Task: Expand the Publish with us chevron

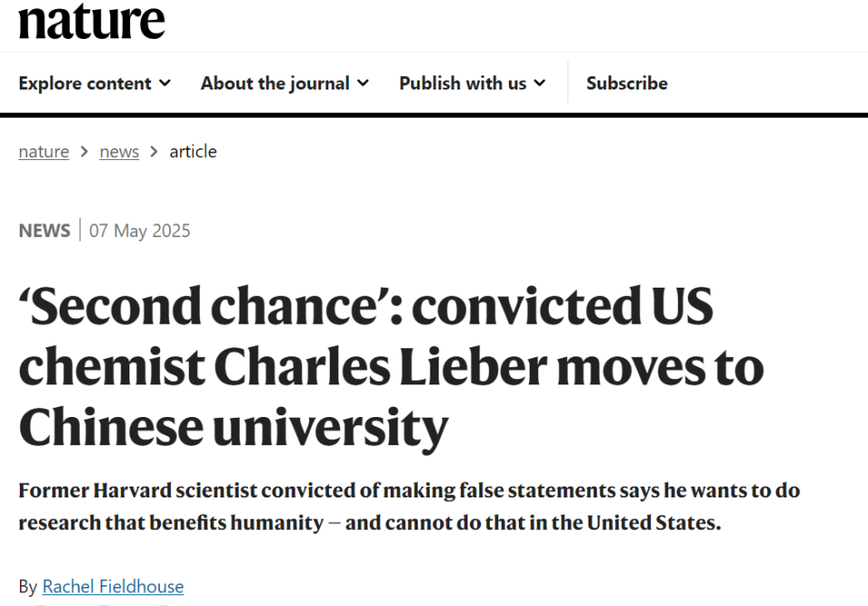Action: [x=540, y=83]
